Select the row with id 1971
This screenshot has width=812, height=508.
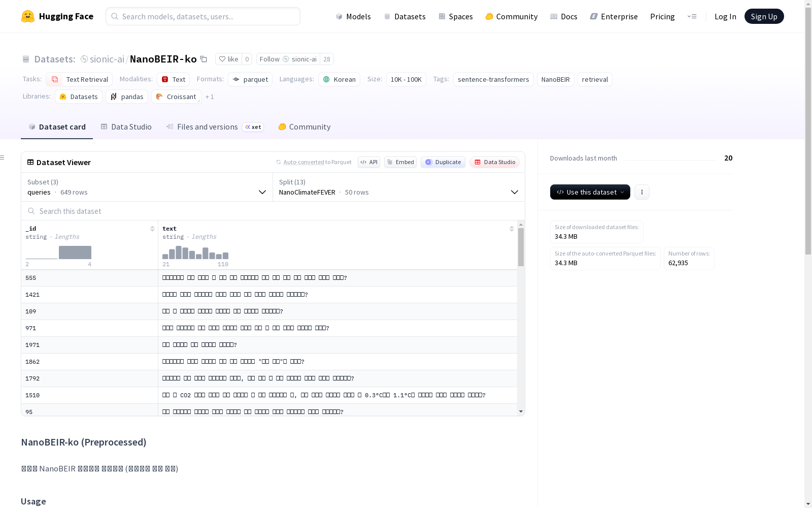pos(269,345)
